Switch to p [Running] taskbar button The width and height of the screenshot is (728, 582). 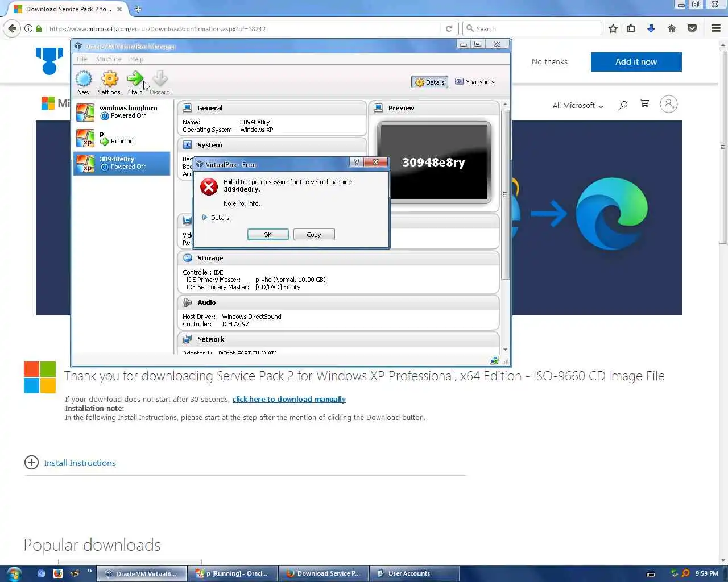233,573
